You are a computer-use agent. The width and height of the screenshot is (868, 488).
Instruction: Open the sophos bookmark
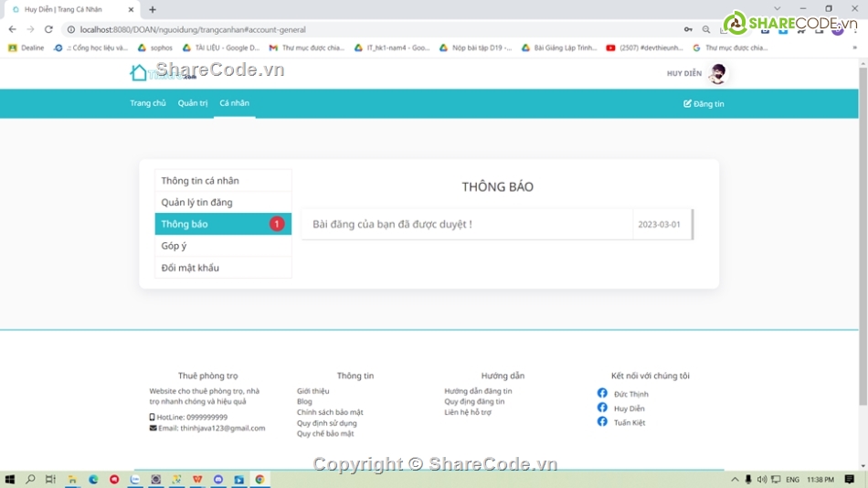pyautogui.click(x=155, y=48)
